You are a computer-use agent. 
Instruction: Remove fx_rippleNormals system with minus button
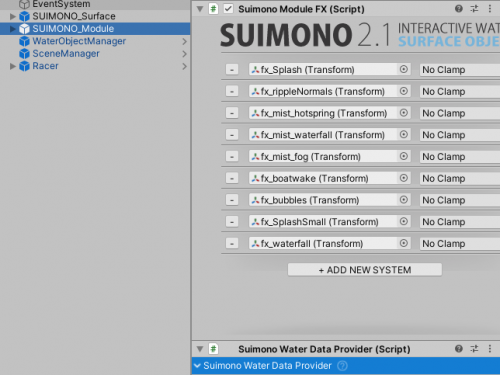[x=232, y=91]
